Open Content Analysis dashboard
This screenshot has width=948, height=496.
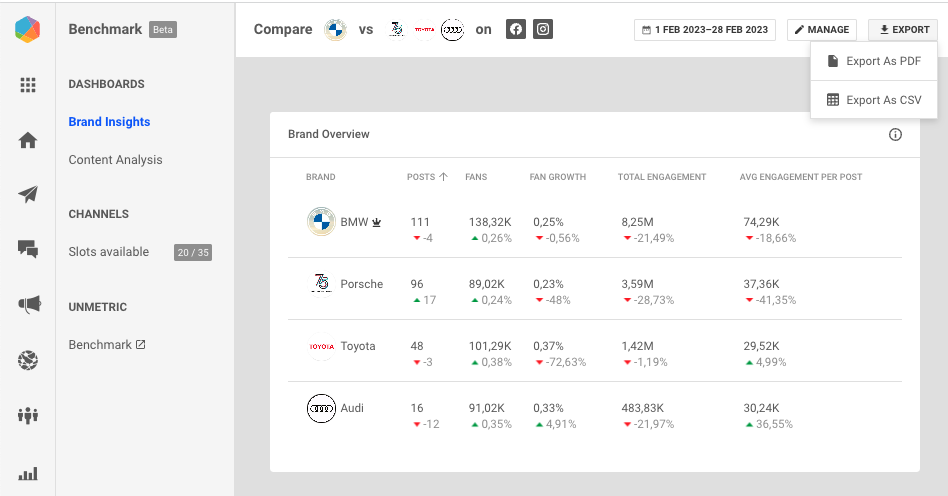(x=115, y=160)
